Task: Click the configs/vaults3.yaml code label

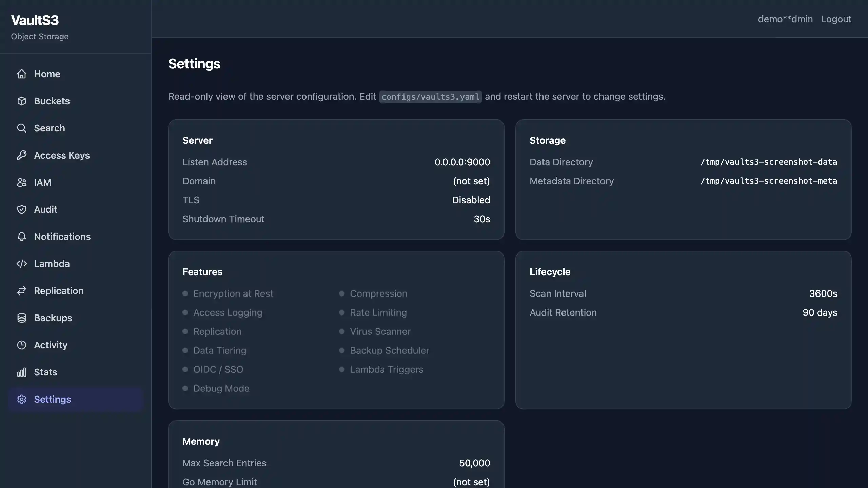Action: [x=430, y=97]
